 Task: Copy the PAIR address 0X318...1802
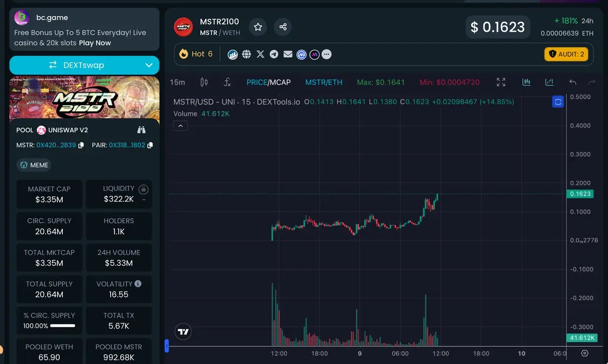149,145
